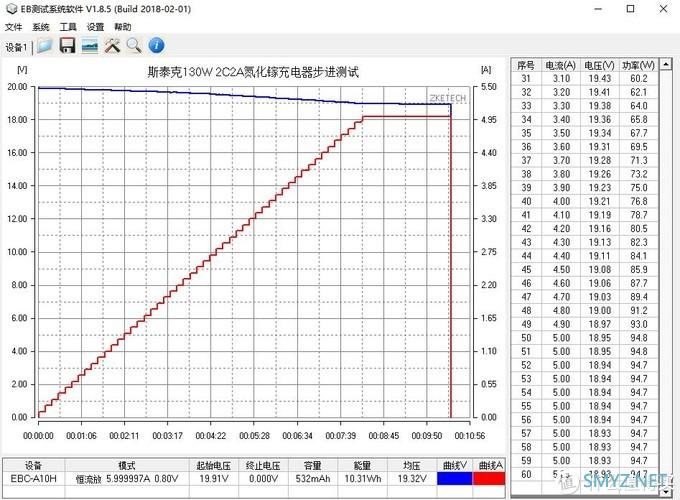Click the start voltage value 19.91V

point(213,479)
